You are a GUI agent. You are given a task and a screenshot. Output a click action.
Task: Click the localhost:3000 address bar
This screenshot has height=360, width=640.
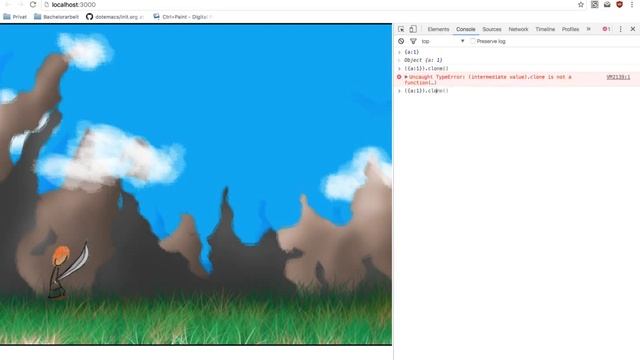[310, 4]
